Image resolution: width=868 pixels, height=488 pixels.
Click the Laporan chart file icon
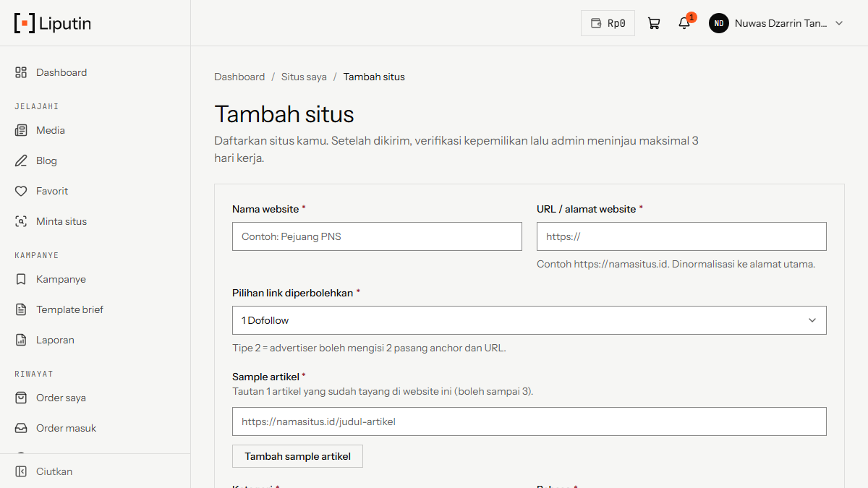(x=21, y=340)
